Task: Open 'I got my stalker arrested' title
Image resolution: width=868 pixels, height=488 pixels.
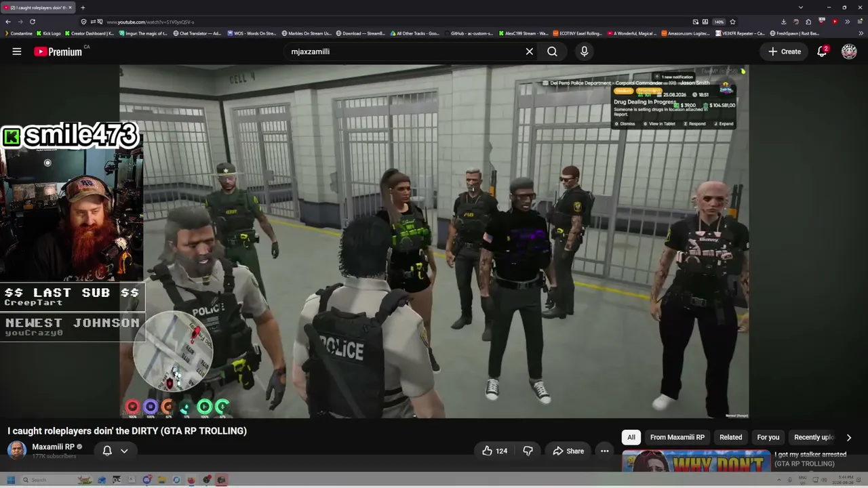Action: coord(810,459)
